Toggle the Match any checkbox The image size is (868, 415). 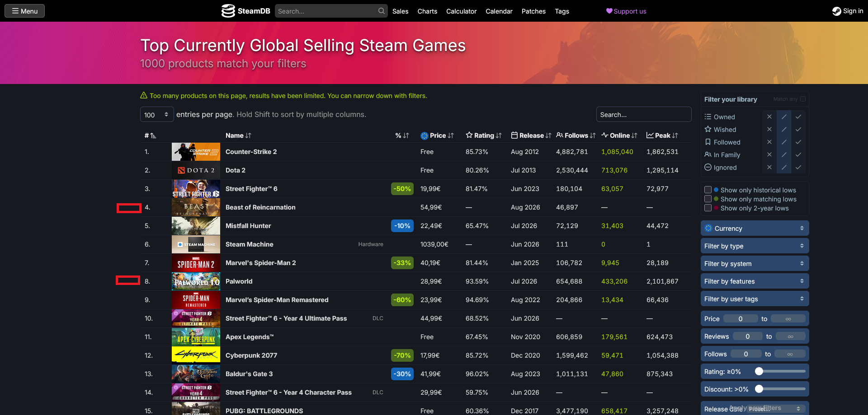pos(802,99)
